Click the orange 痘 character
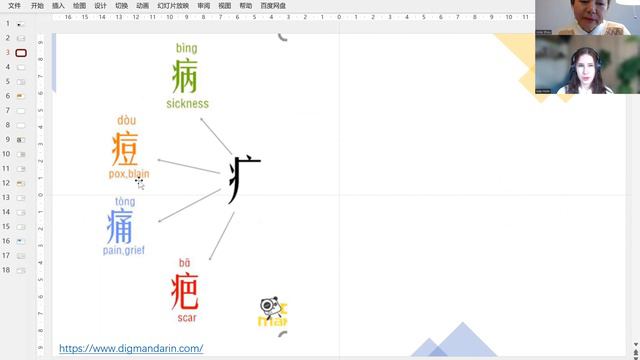This screenshot has width=640, height=360. tap(125, 149)
